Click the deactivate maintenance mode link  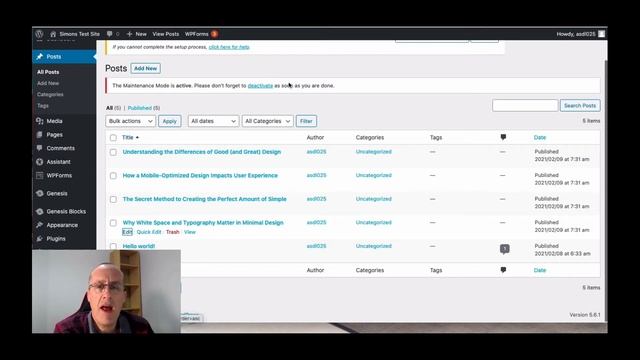tap(260, 86)
